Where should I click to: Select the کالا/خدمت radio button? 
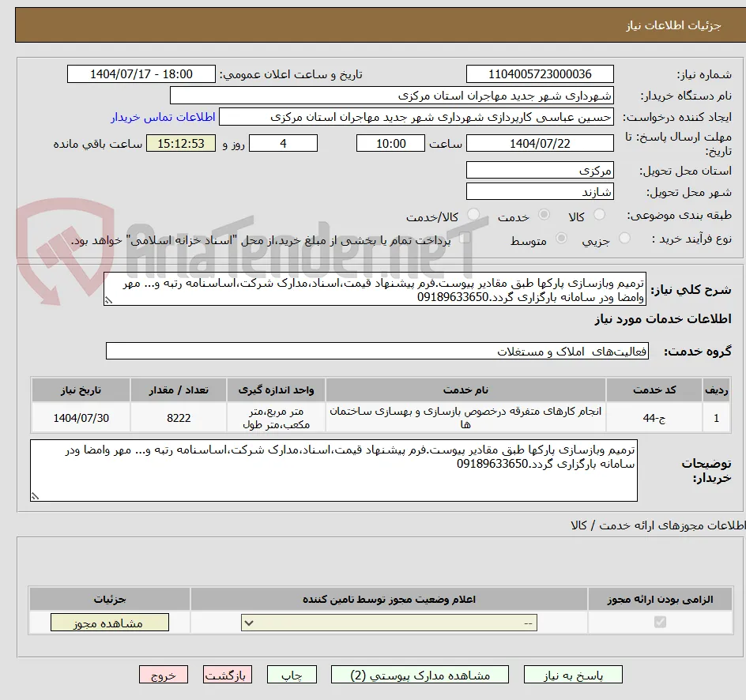click(473, 215)
